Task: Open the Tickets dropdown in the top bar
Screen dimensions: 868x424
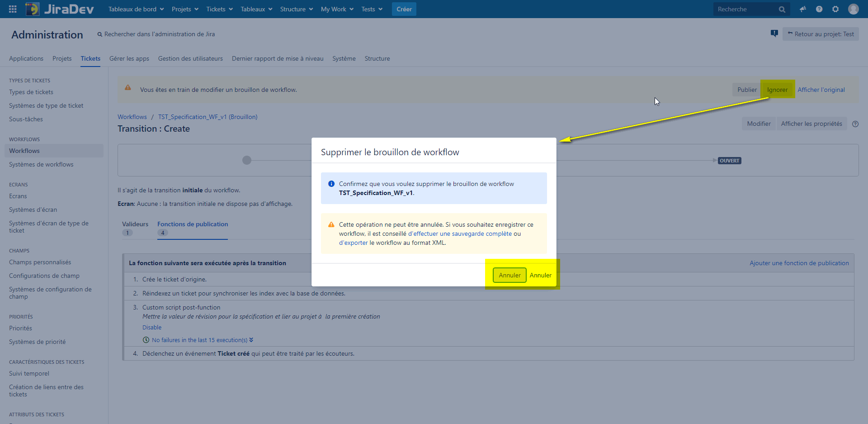Action: [220, 9]
